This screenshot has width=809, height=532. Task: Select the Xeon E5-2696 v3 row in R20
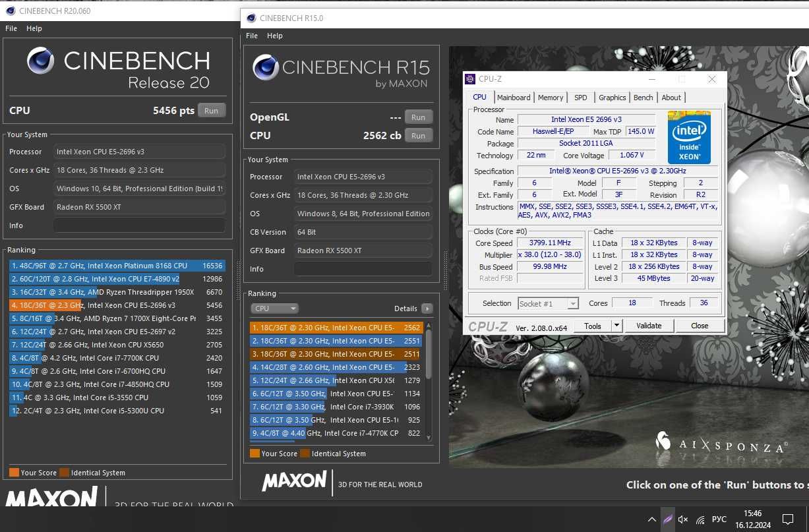117,305
